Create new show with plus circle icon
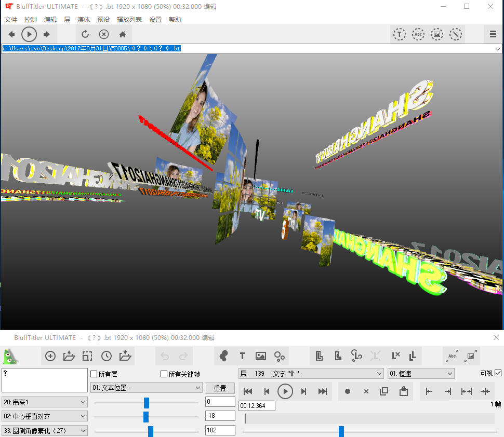The height and width of the screenshot is (437, 504). point(50,356)
